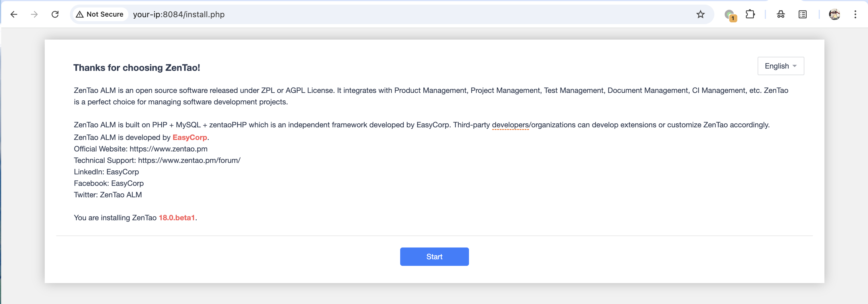Click the official website zentao.pm address
The width and height of the screenshot is (868, 304).
click(169, 149)
